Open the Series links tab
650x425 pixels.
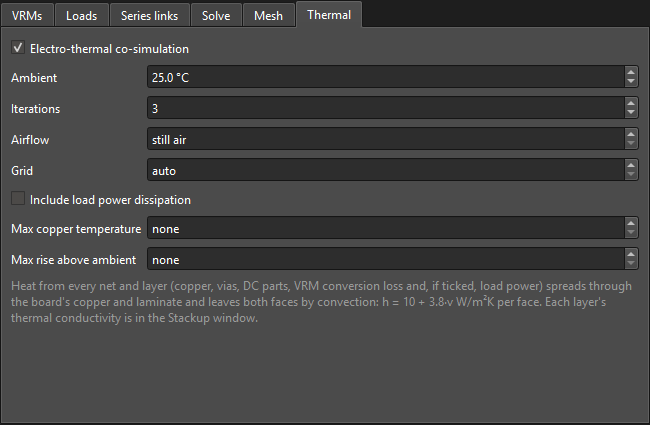[x=149, y=16]
